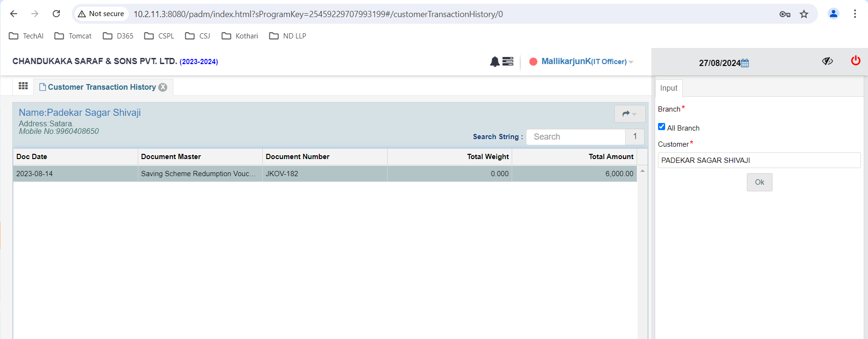Reload the current page
868x339 pixels.
pyautogui.click(x=56, y=14)
